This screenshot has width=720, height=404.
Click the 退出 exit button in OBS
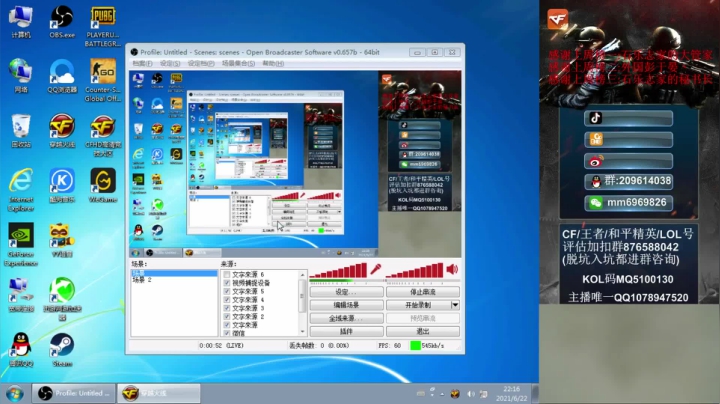(423, 331)
